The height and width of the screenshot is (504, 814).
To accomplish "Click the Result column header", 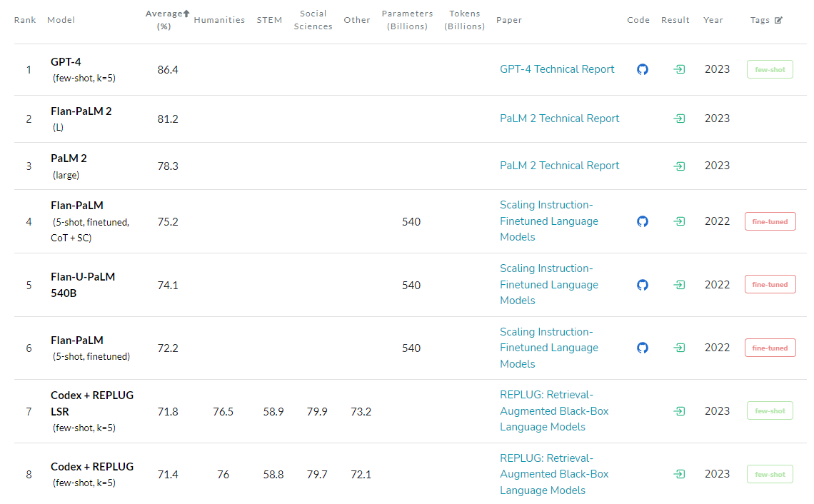I will pyautogui.click(x=675, y=20).
